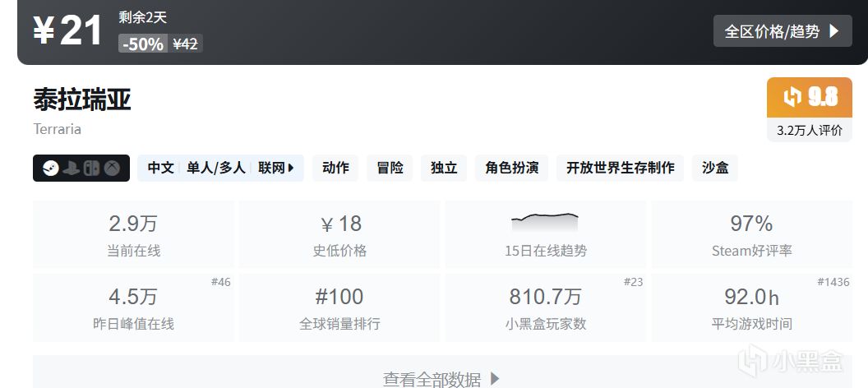Viewport: 868px width, 388px height.
Task: Click the PlayStation platform icon
Action: 72,169
